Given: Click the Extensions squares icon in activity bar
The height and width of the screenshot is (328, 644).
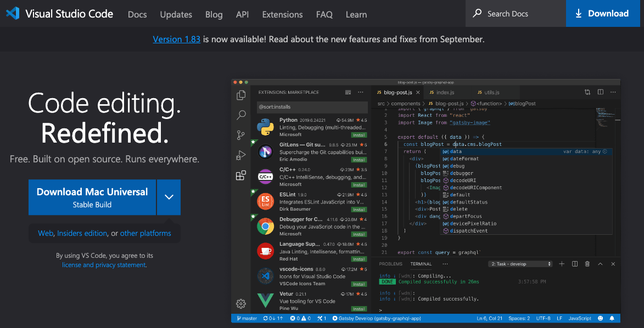Looking at the screenshot, I should [241, 176].
